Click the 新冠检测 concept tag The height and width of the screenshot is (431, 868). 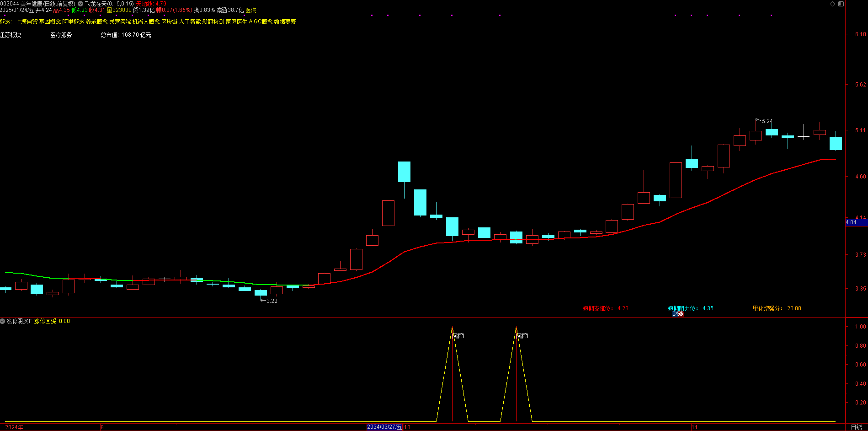[x=213, y=22]
